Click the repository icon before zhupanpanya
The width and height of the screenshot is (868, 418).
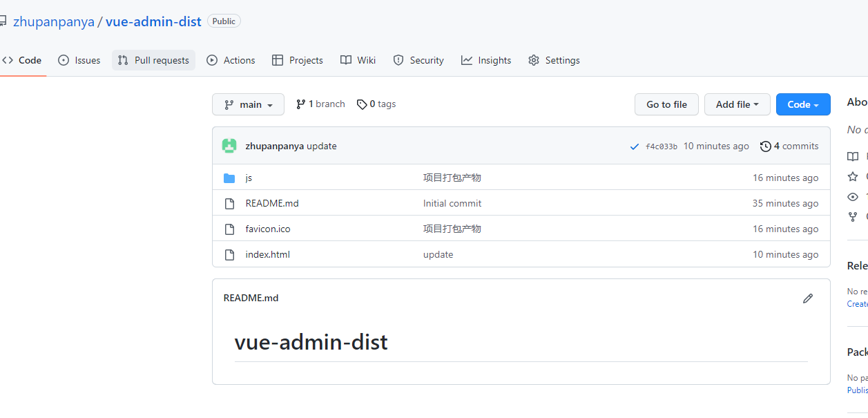pos(3,21)
